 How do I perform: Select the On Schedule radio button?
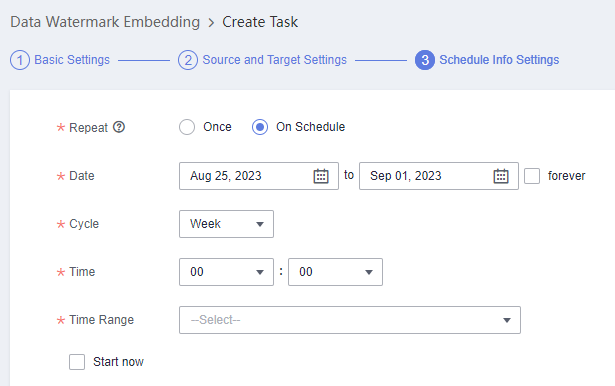click(x=260, y=127)
